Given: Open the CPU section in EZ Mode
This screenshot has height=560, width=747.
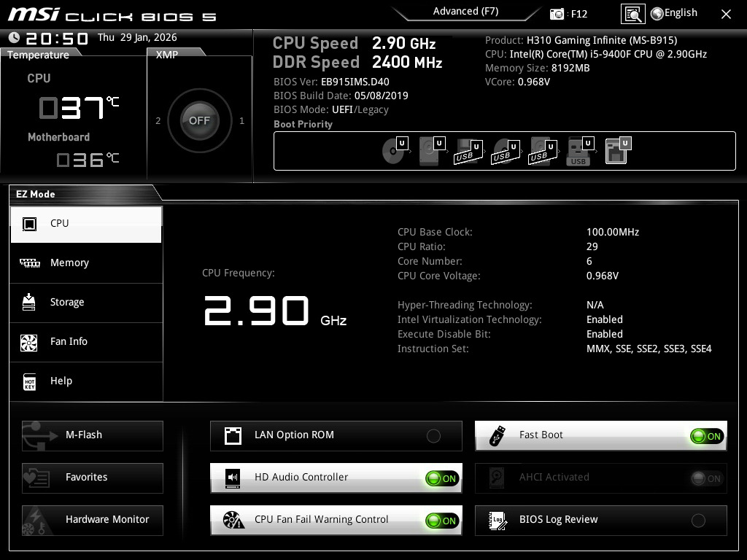Looking at the screenshot, I should point(86,225).
